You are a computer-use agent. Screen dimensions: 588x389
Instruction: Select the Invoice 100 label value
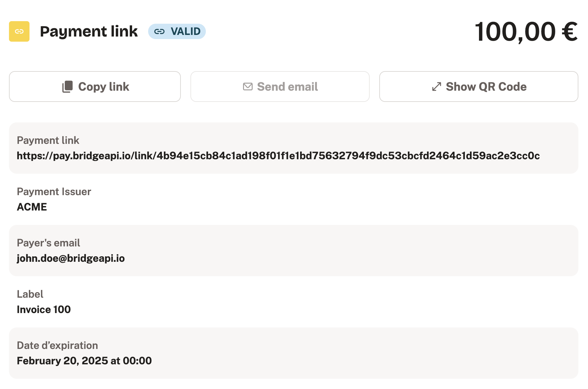[x=44, y=310]
